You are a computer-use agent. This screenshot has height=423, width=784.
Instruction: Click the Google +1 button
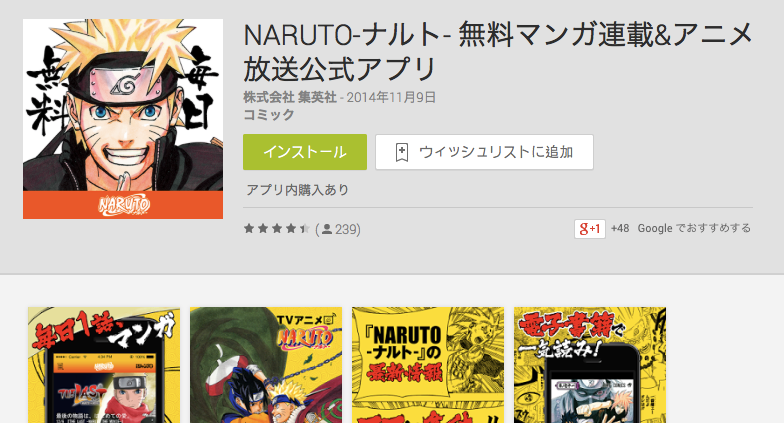pos(590,228)
